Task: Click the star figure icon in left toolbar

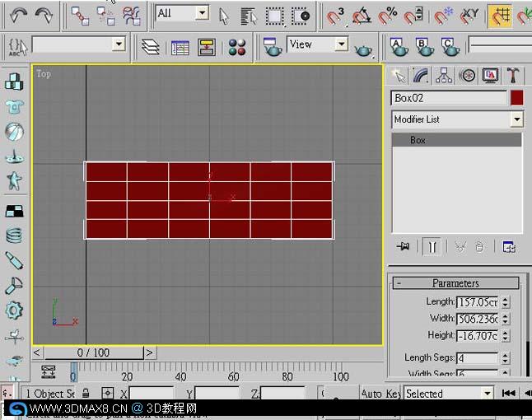Action: pyautogui.click(x=14, y=181)
